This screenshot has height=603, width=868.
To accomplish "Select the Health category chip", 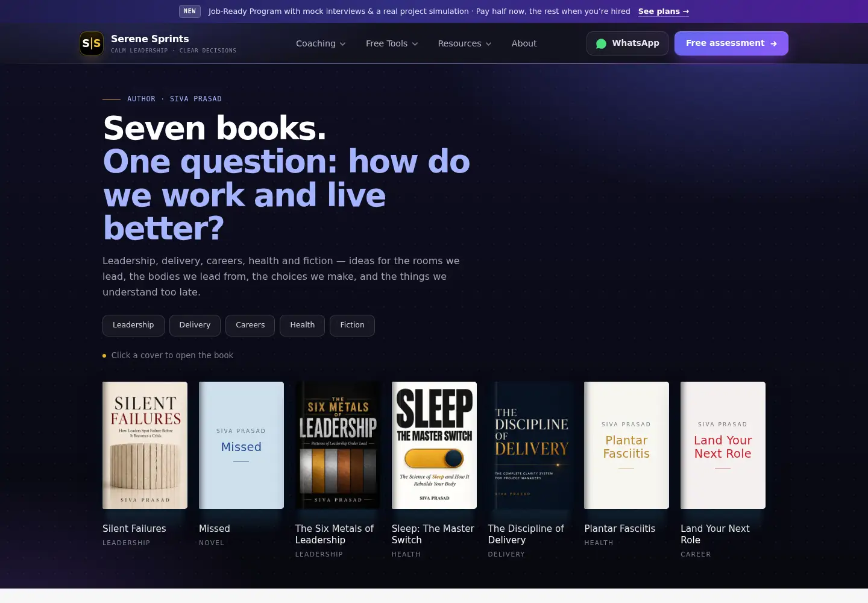I will tap(302, 325).
